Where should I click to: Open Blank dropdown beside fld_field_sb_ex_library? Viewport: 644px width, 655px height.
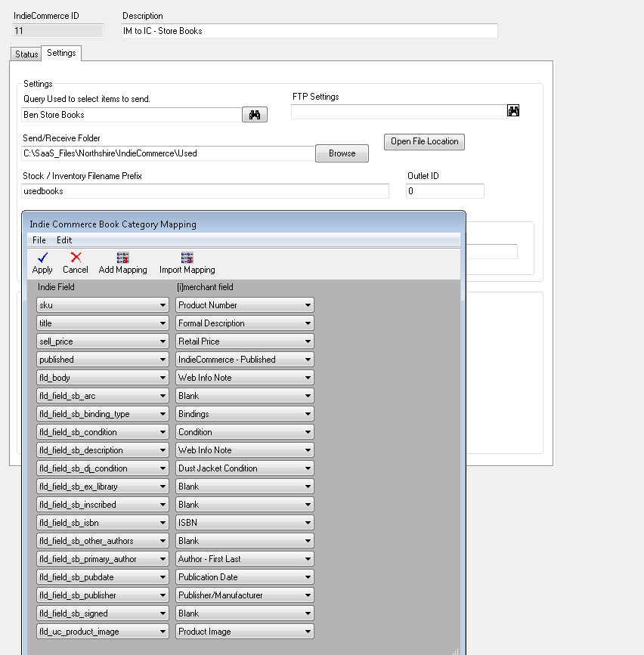[244, 487]
